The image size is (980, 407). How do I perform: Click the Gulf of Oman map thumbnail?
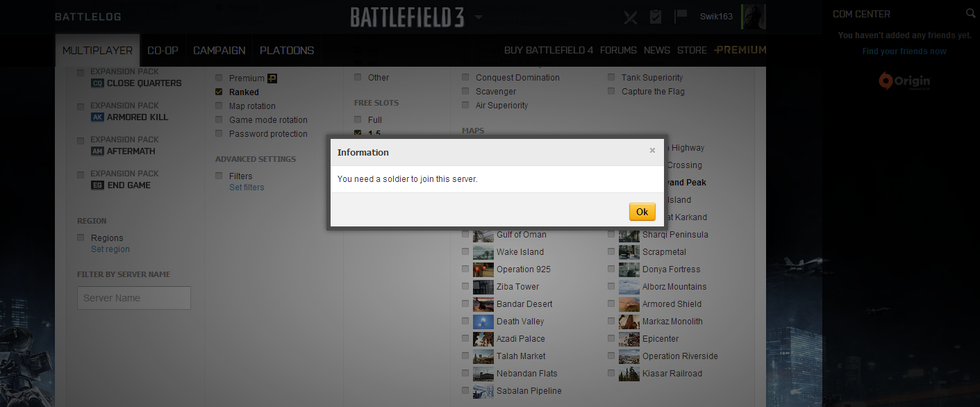point(483,235)
